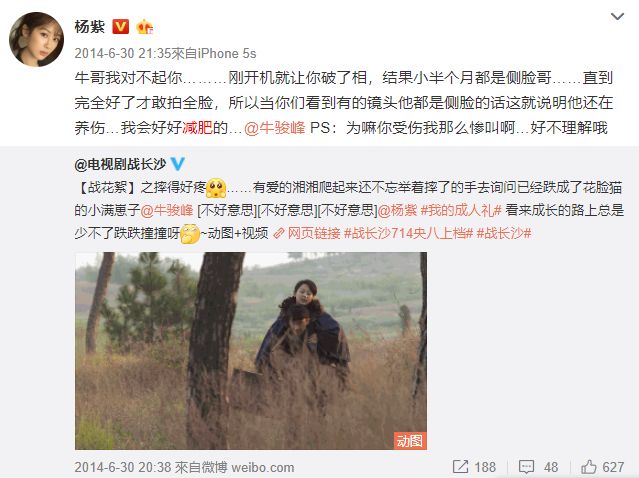
Task: Click the @牛骏峰 mention in 杨紫's post
Action: click(x=275, y=128)
